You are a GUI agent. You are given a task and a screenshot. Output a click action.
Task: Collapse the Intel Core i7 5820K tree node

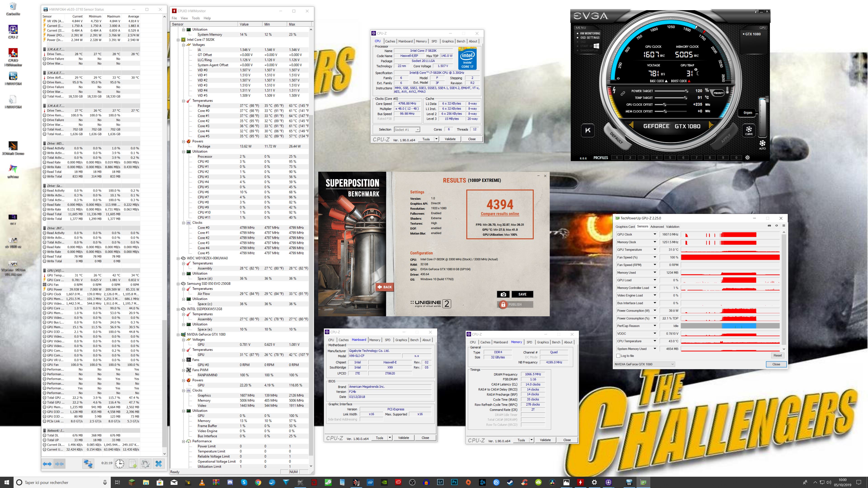pos(178,40)
